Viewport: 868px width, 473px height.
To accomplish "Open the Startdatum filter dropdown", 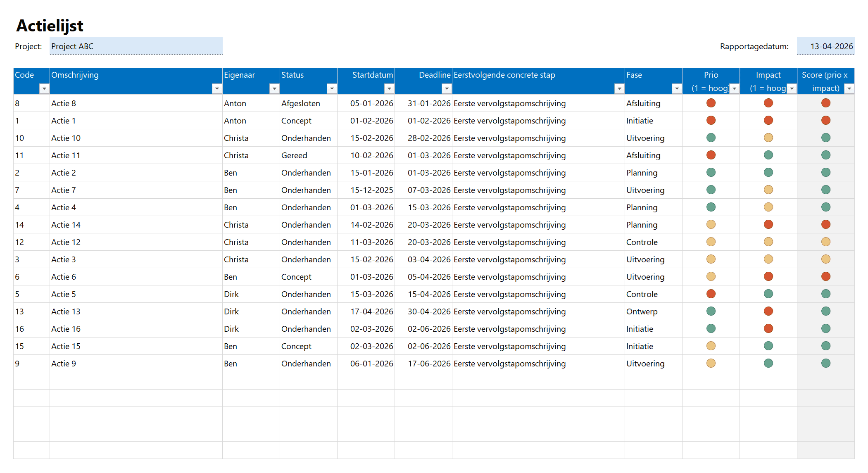I will [x=389, y=88].
